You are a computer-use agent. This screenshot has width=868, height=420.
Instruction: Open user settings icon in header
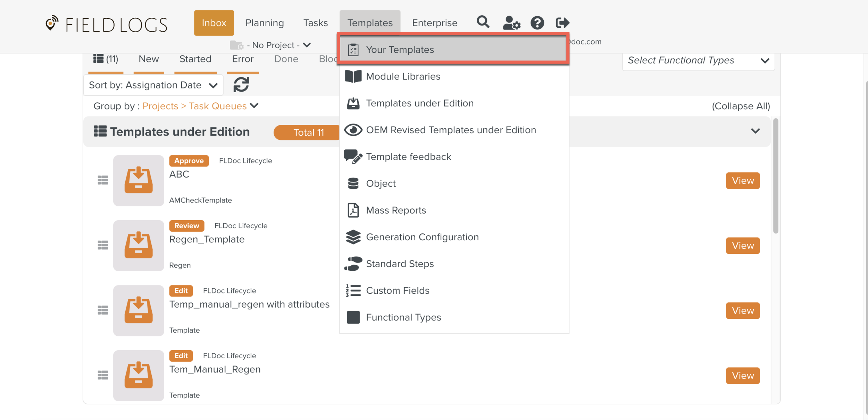point(511,23)
